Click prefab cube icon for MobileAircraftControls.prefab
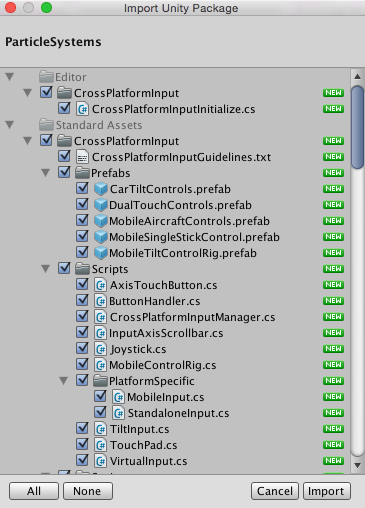Screen dimensions: 365x508 100,221
